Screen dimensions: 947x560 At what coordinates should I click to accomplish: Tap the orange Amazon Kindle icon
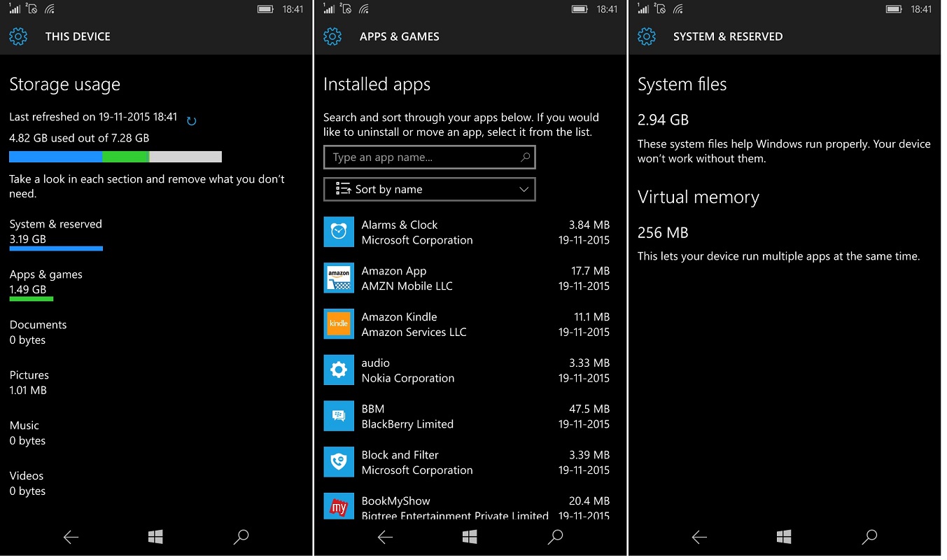339,324
